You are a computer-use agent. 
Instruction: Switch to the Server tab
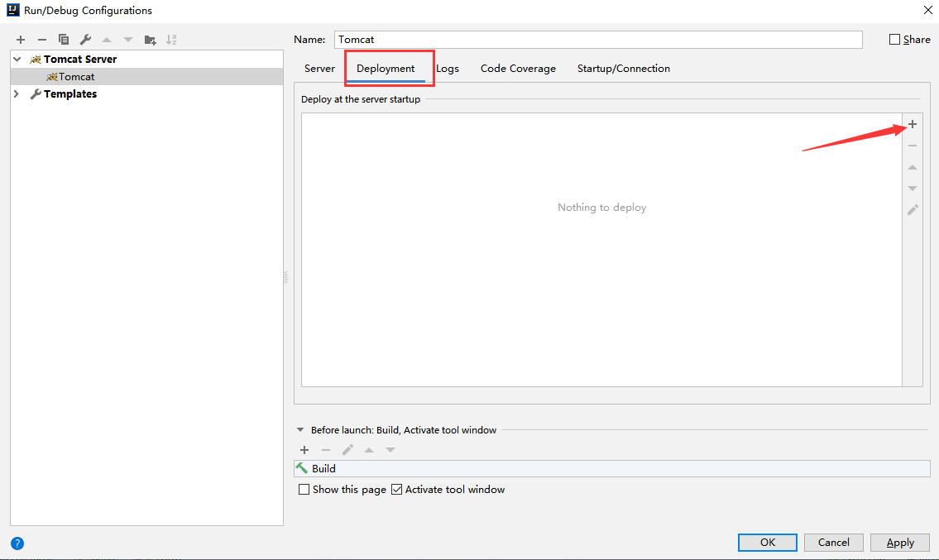coord(319,69)
